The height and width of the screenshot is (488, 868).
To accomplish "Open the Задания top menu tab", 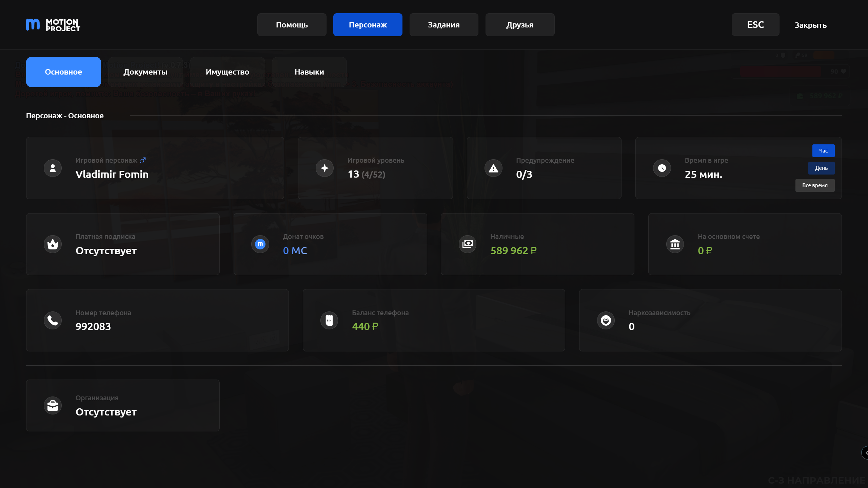I will 443,25.
